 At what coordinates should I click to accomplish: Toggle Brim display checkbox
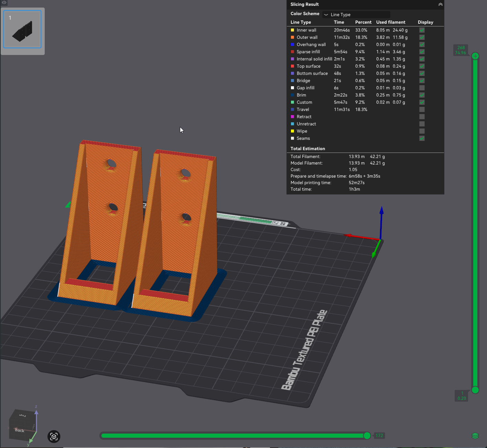point(422,95)
